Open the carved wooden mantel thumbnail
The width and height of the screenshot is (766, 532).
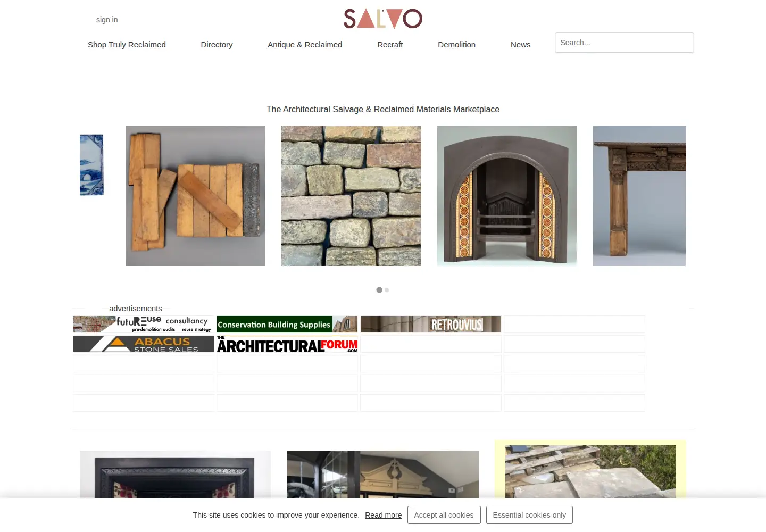point(639,196)
